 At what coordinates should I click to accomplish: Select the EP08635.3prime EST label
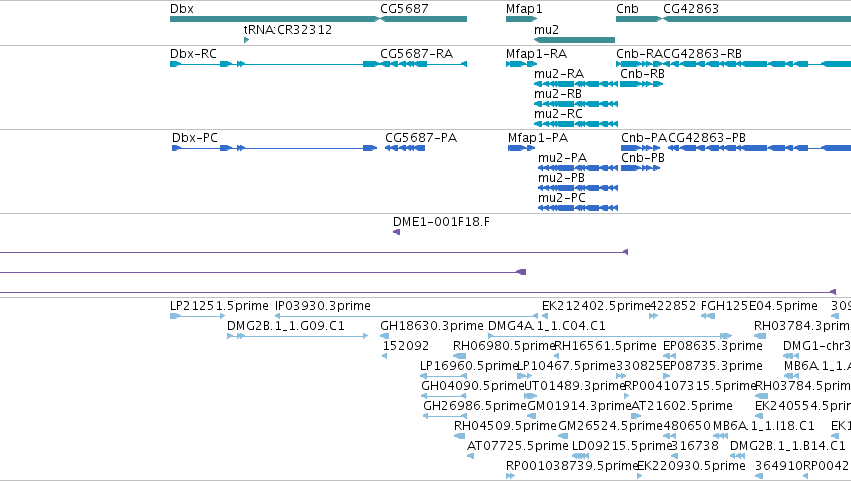click(713, 346)
